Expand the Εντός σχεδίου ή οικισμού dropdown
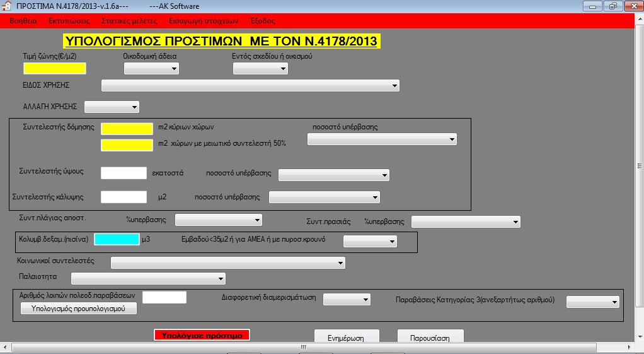This screenshot has height=354, width=644. (x=260, y=69)
